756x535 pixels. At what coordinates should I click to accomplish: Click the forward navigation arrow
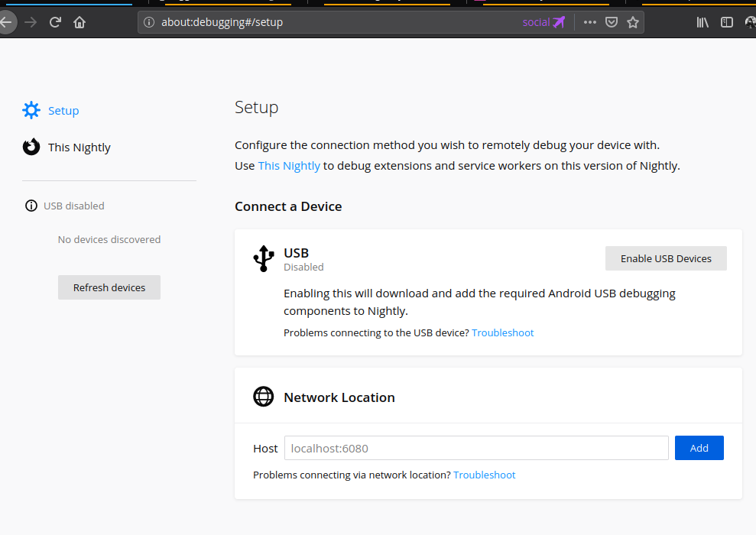coord(31,22)
